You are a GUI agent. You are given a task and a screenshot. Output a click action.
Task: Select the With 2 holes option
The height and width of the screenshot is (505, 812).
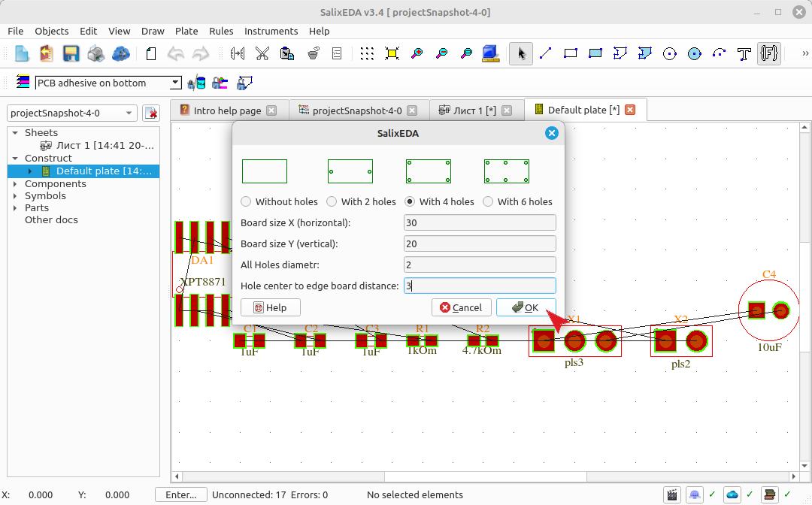[x=361, y=202]
